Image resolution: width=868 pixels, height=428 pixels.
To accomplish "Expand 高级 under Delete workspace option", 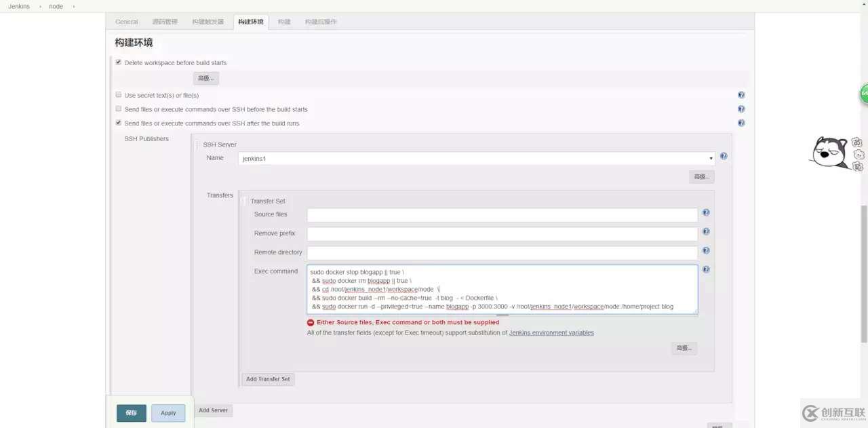I will [x=206, y=78].
